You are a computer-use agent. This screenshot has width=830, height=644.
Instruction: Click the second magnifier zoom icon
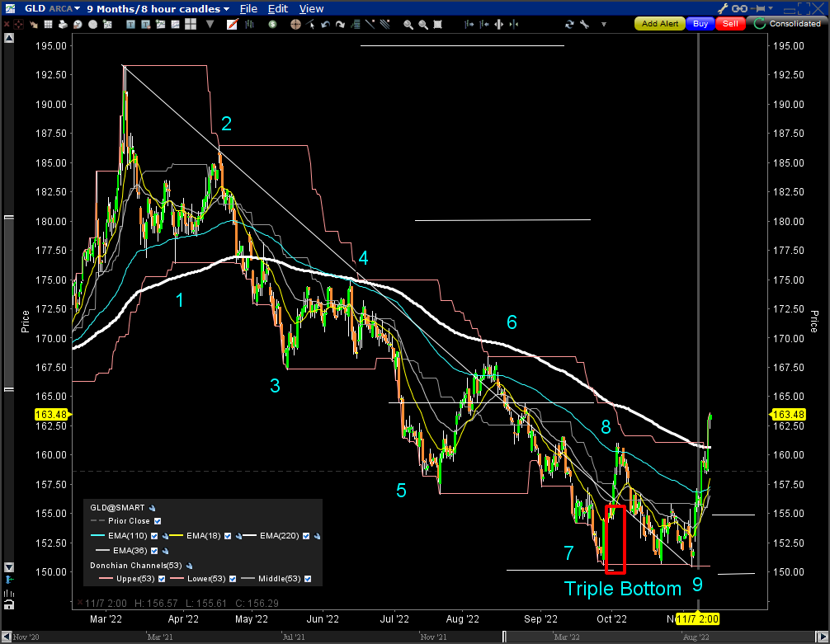pos(423,25)
